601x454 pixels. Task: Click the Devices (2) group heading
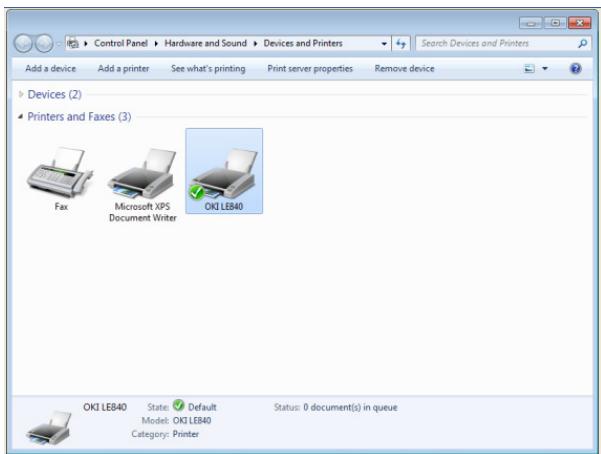[x=54, y=94]
